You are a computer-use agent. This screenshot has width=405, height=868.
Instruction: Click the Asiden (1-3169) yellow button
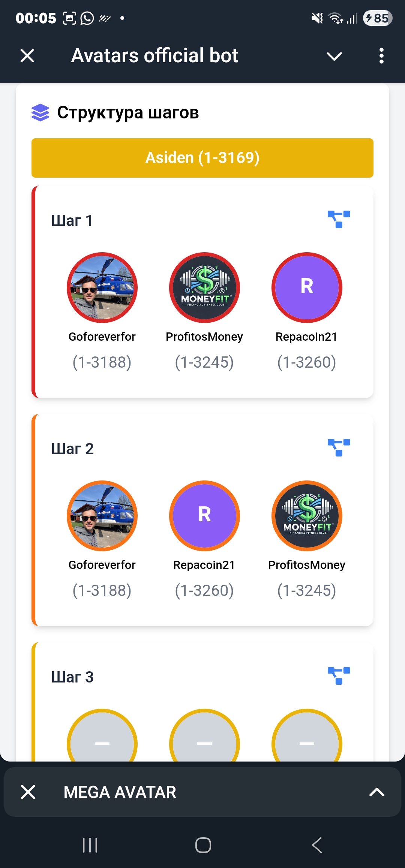click(x=202, y=158)
